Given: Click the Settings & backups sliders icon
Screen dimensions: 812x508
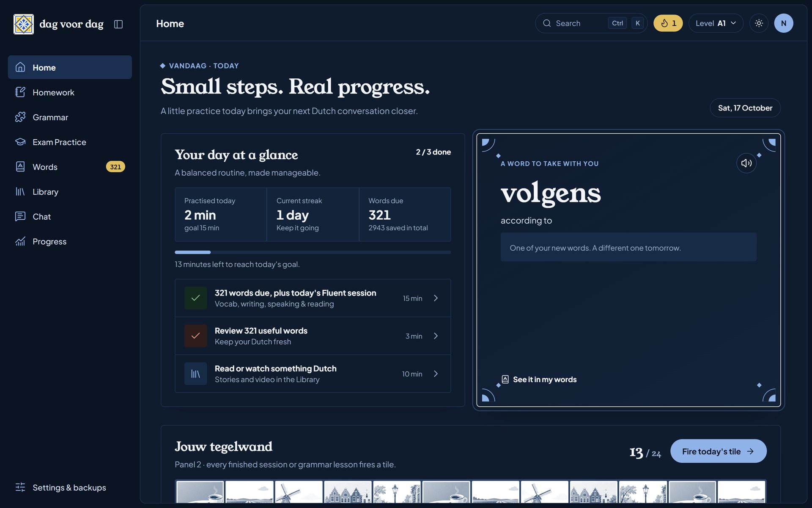Looking at the screenshot, I should [x=20, y=487].
